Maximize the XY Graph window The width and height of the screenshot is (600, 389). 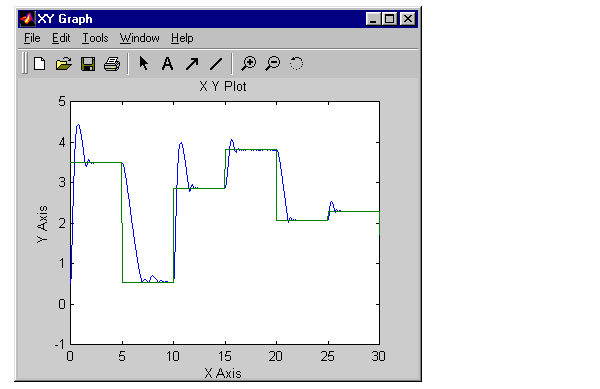[x=390, y=19]
